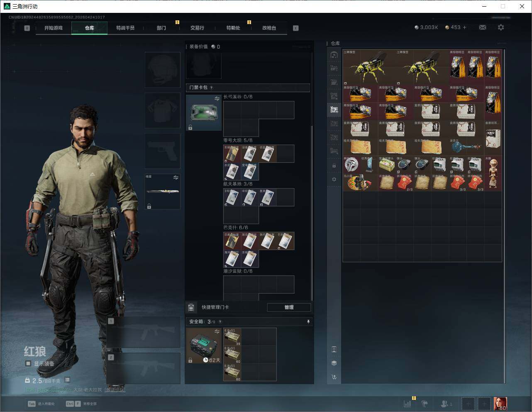Click the player avatar portrait
The height and width of the screenshot is (412, 532).
pos(500,403)
